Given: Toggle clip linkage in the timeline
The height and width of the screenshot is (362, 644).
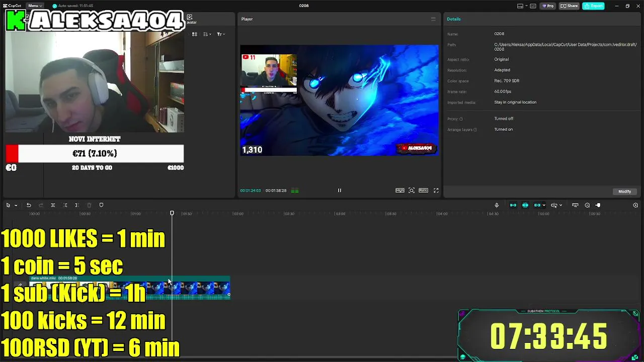Looking at the screenshot, I should [x=537, y=205].
